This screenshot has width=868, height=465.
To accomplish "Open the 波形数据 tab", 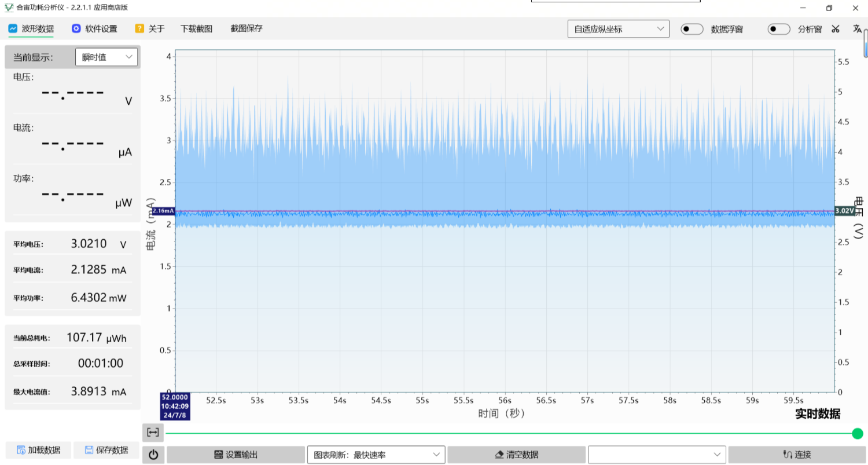I will (31, 28).
